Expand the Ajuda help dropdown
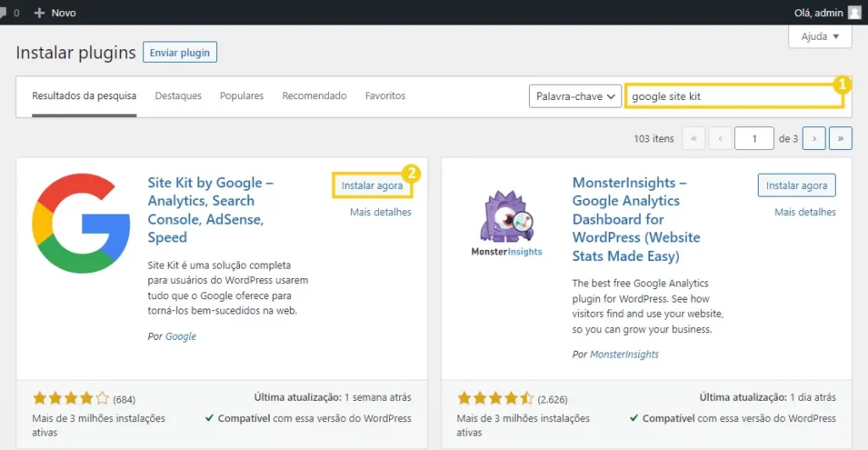The image size is (868, 450). 820,36
